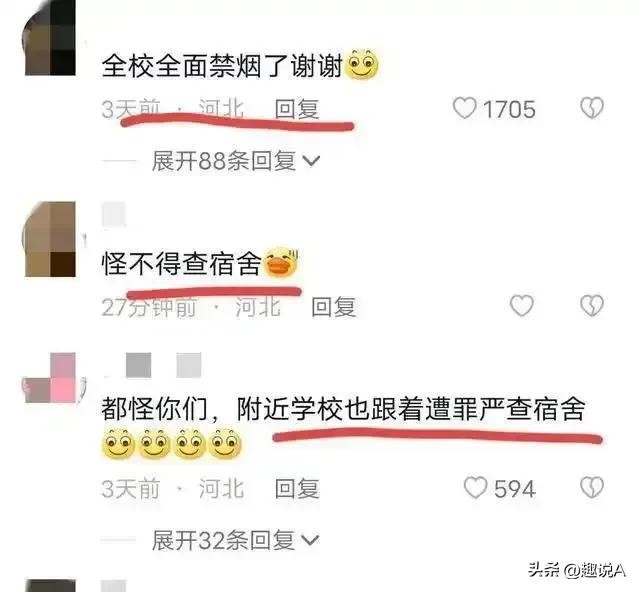640x592 pixels.
Task: Reply to the 怪不得查宿舍 comment
Action: 333,307
